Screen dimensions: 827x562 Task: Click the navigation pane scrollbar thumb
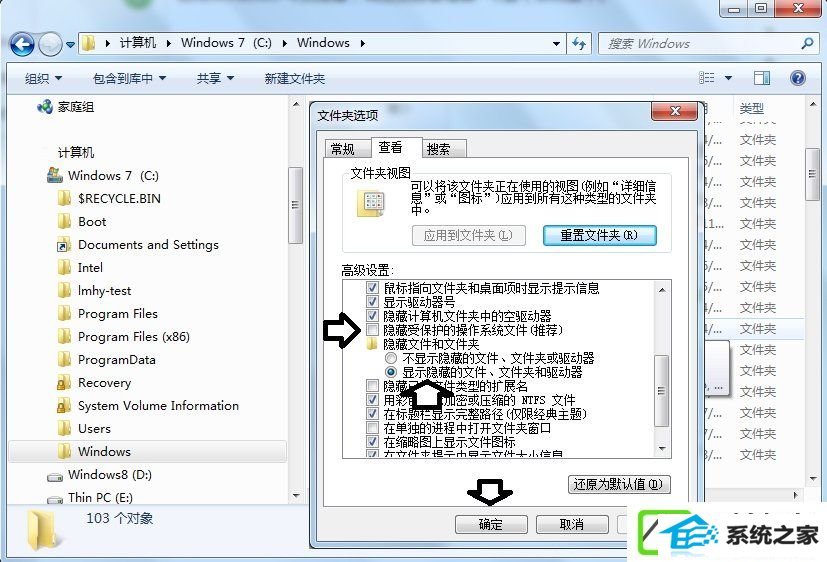click(295, 206)
